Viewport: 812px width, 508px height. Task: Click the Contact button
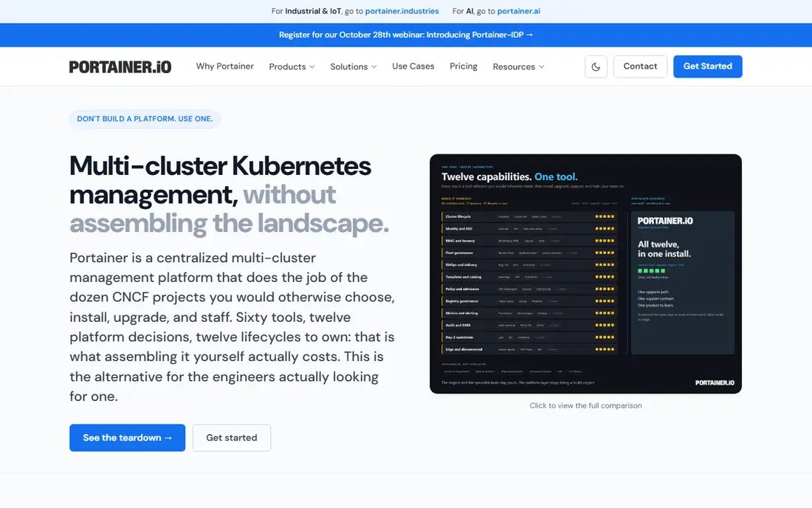tap(640, 66)
